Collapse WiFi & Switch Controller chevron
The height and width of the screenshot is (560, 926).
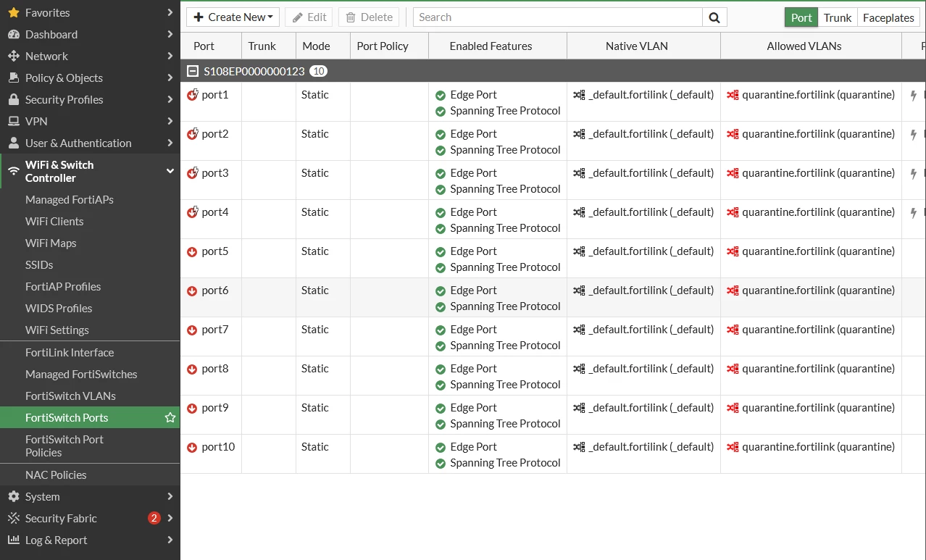(170, 171)
